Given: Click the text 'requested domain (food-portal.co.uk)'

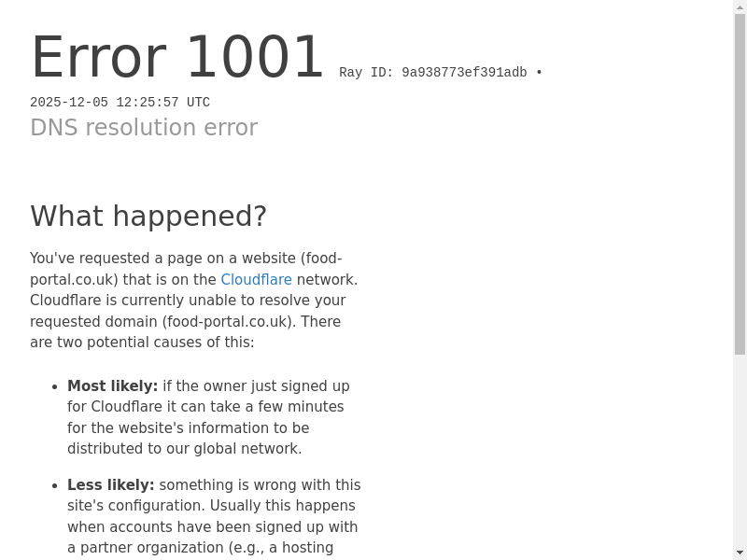Looking at the screenshot, I should 161,321.
